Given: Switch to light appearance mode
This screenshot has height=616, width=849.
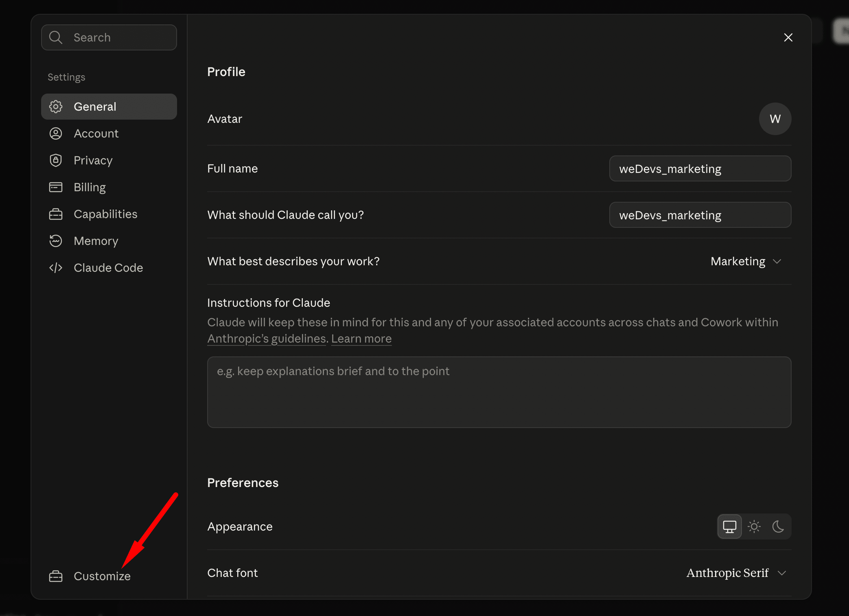Looking at the screenshot, I should pos(754,526).
